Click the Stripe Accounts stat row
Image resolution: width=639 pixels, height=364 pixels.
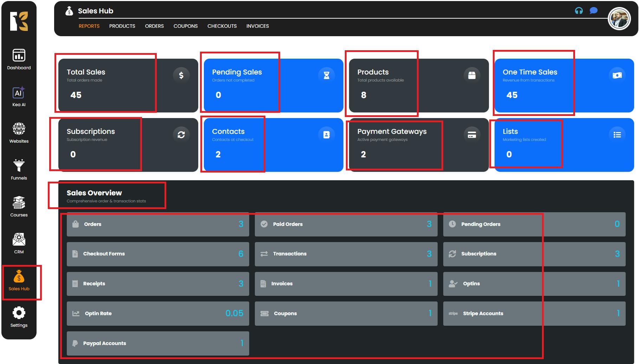point(534,313)
